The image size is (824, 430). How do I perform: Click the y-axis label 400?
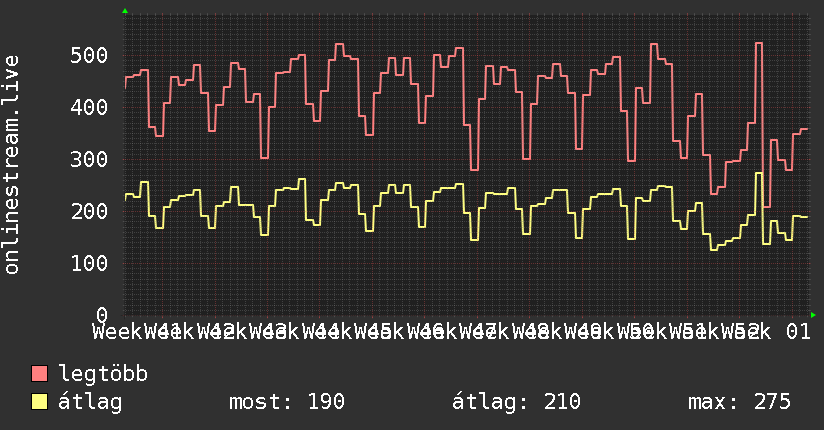(x=89, y=107)
